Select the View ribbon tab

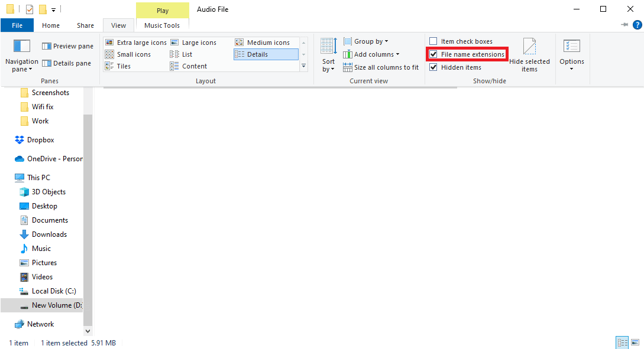point(119,25)
